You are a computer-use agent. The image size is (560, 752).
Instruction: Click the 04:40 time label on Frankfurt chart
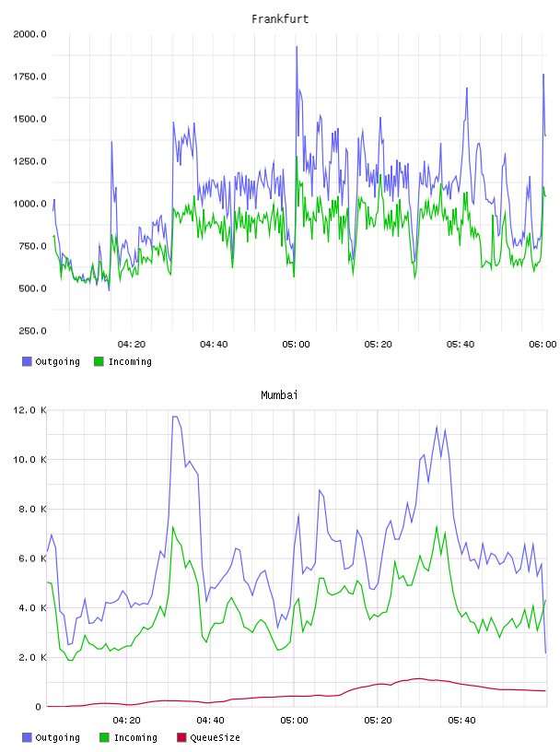(x=214, y=345)
